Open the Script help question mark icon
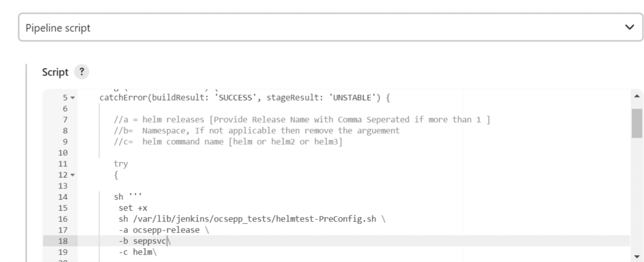Screen dimensions: 644x262 [x=82, y=72]
